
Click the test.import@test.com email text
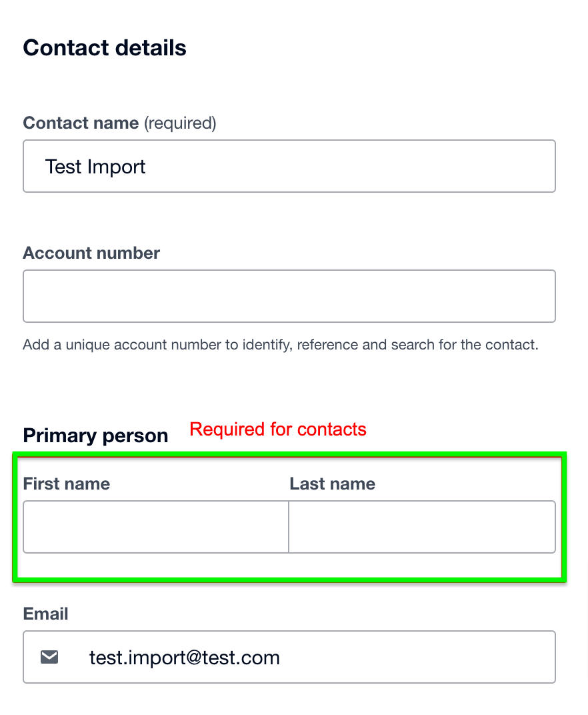pyautogui.click(x=184, y=658)
